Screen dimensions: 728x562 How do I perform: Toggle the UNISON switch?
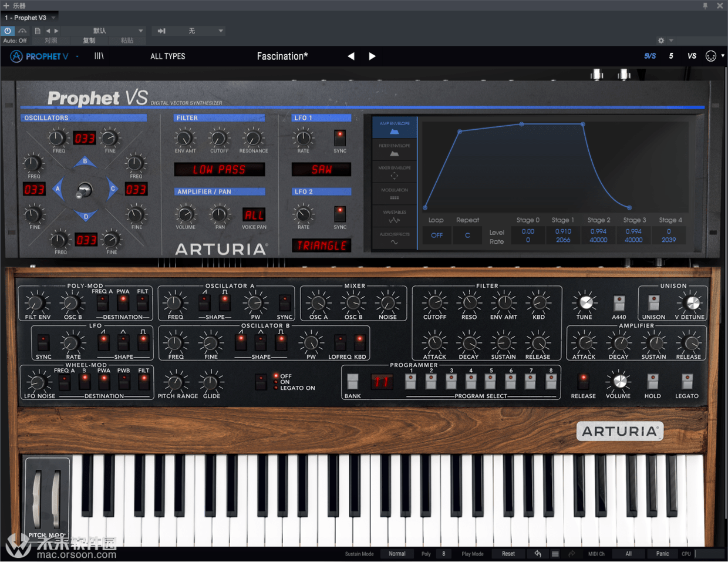point(653,302)
